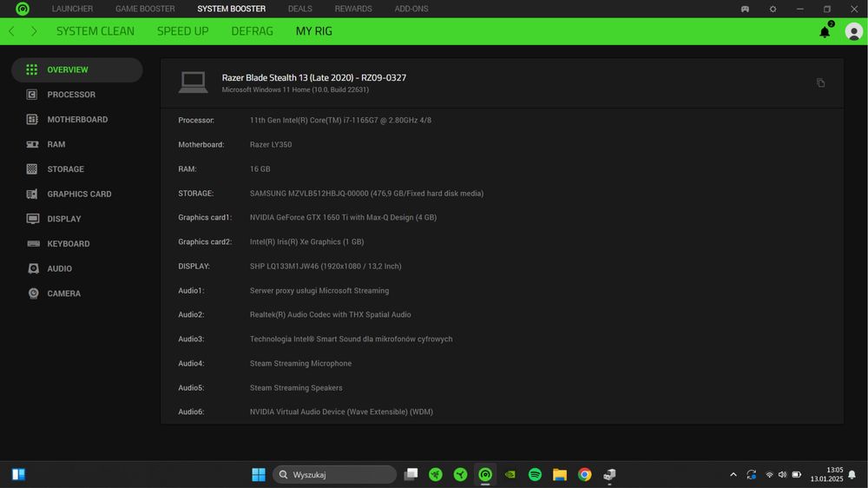Open the NVIDIA taskbar icon
868x488 pixels.
click(x=510, y=475)
